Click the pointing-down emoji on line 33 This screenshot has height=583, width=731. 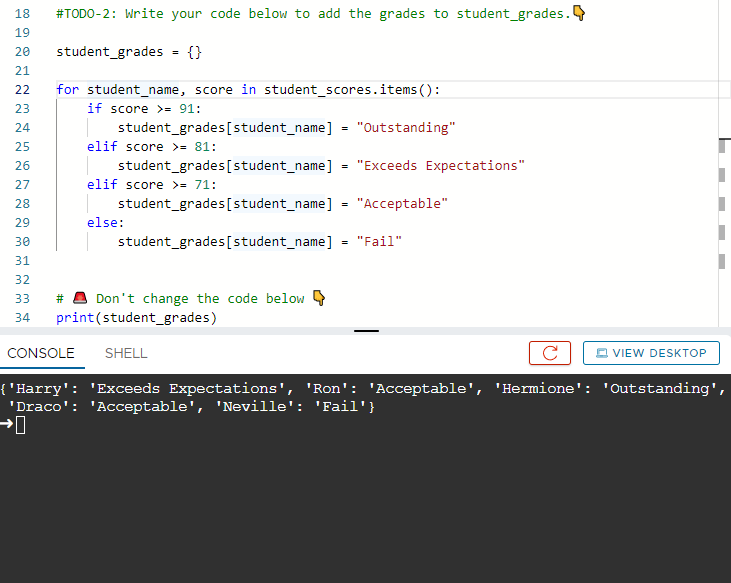pyautogui.click(x=319, y=297)
